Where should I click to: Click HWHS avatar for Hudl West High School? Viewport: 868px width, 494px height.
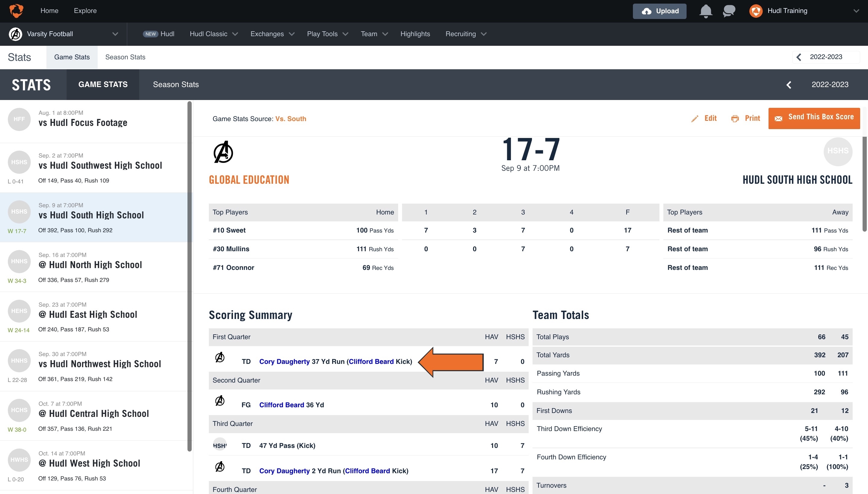coord(19,460)
